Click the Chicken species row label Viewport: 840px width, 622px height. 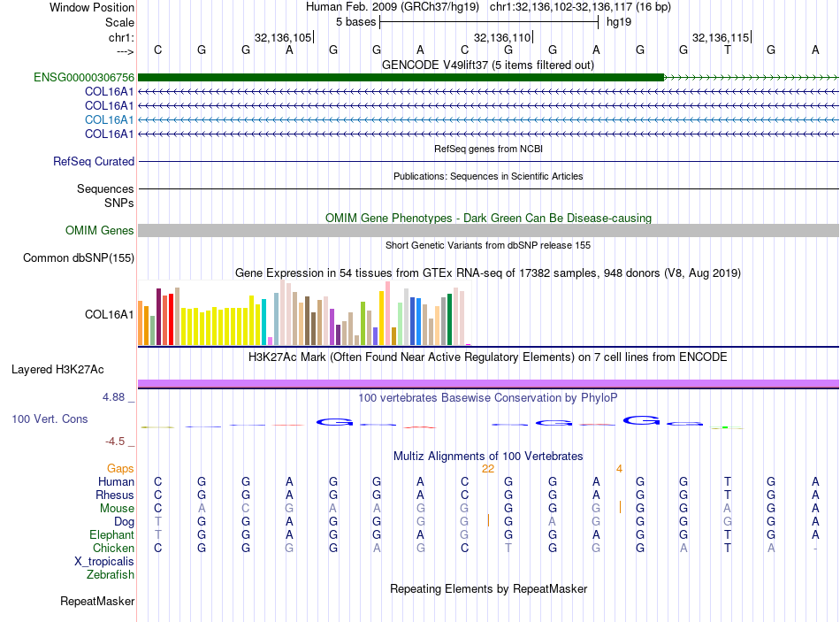point(113,549)
